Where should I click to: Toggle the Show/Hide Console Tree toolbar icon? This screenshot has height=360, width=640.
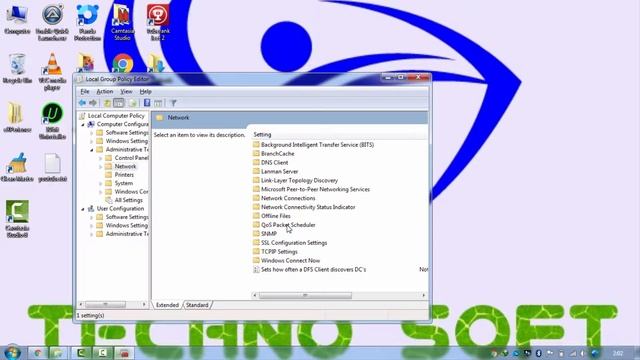tap(119, 103)
